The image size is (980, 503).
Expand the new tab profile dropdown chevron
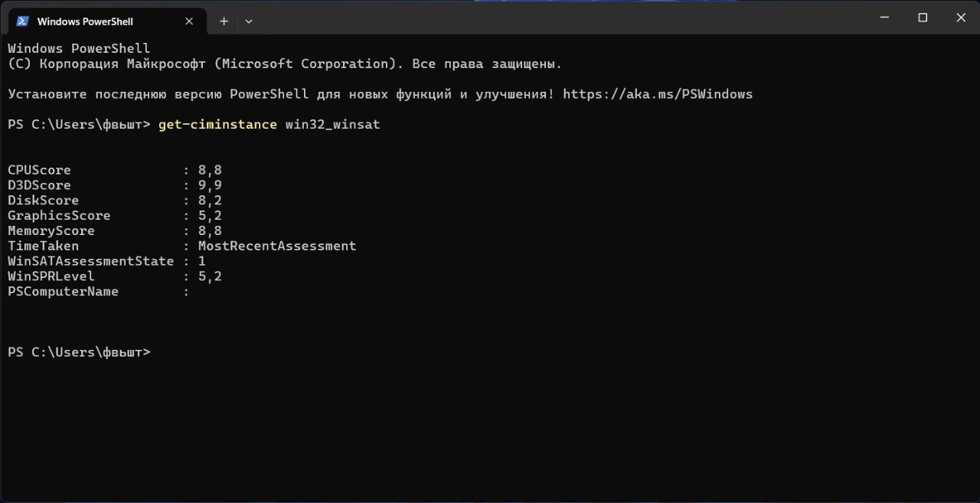click(x=249, y=21)
